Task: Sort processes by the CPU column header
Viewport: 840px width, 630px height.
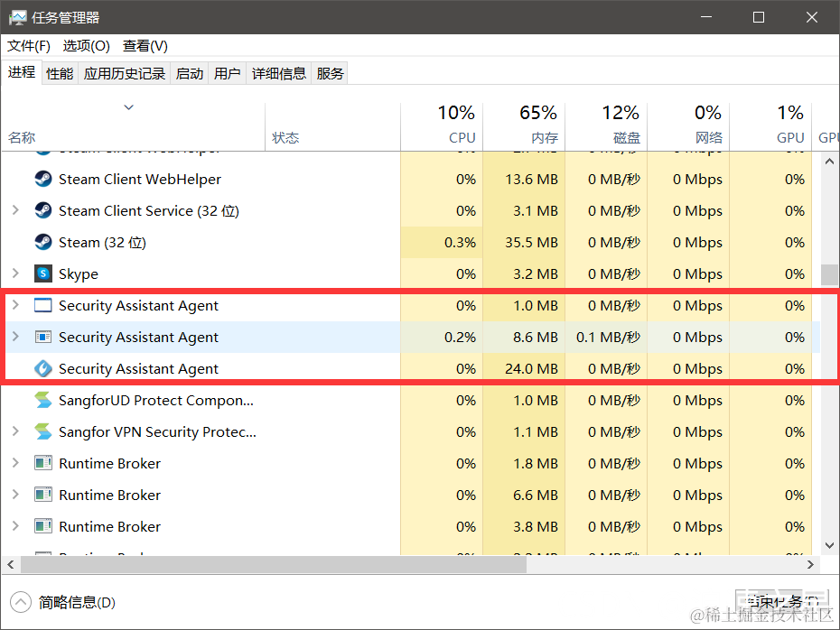Action: [442, 126]
